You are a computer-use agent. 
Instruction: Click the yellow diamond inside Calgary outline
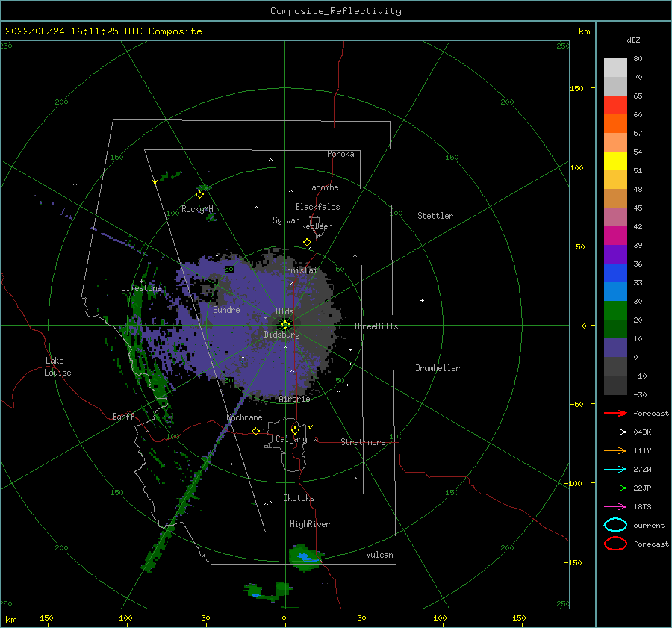coord(295,430)
